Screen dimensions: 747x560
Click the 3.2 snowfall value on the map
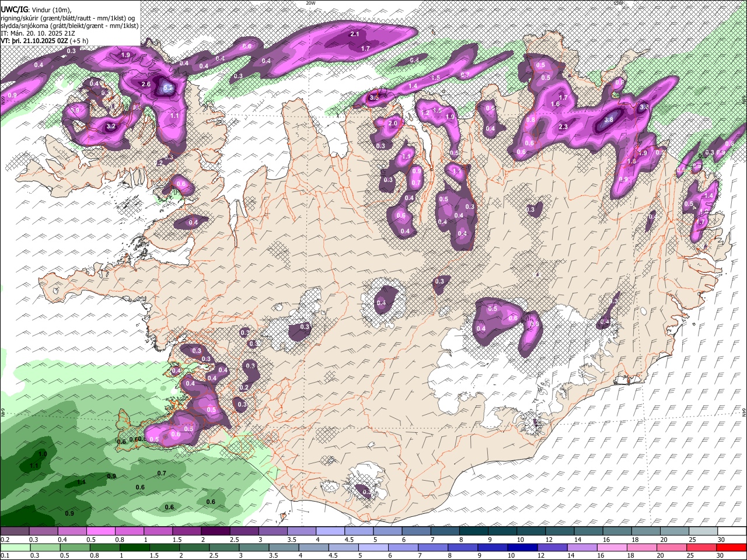[111, 126]
